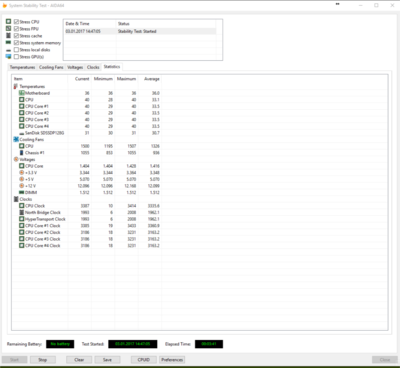Screen dimensions: 400x368
Task: Click the Save button
Action: click(x=107, y=360)
